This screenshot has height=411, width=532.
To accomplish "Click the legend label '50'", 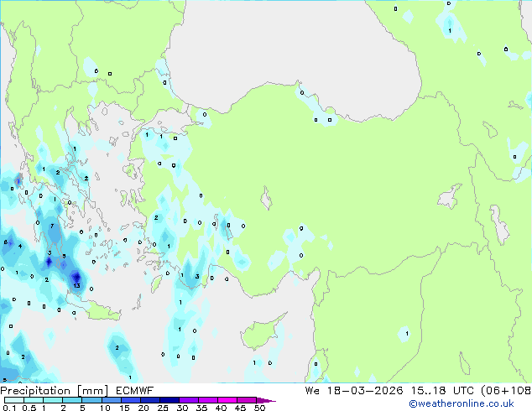I will coord(259,408).
